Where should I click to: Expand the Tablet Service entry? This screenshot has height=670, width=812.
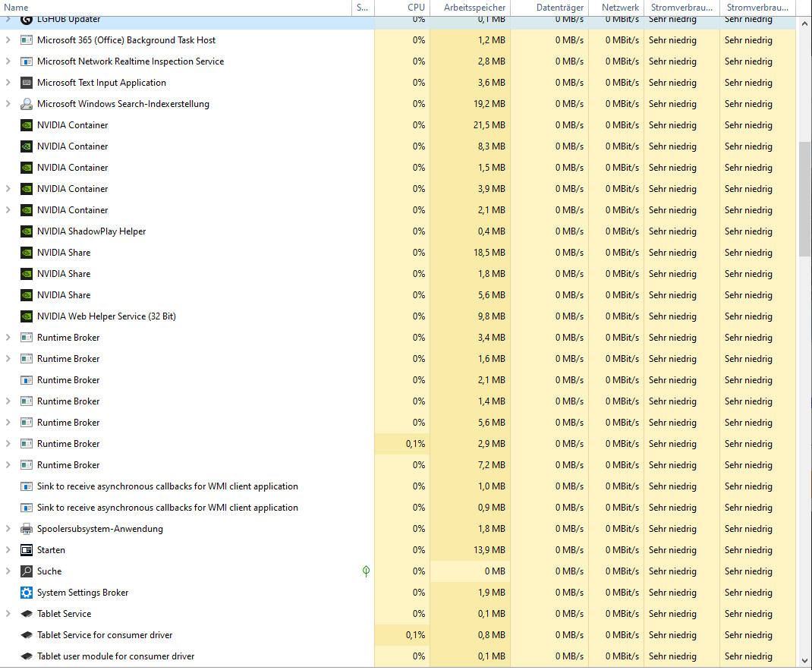click(8, 614)
